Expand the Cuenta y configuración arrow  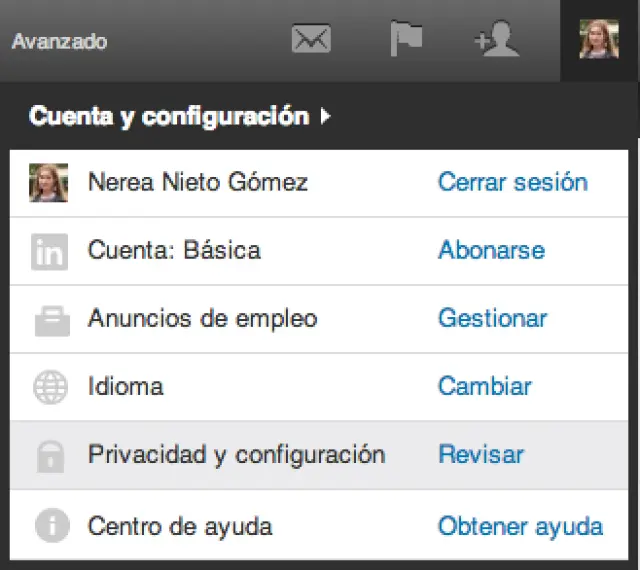click(x=325, y=117)
